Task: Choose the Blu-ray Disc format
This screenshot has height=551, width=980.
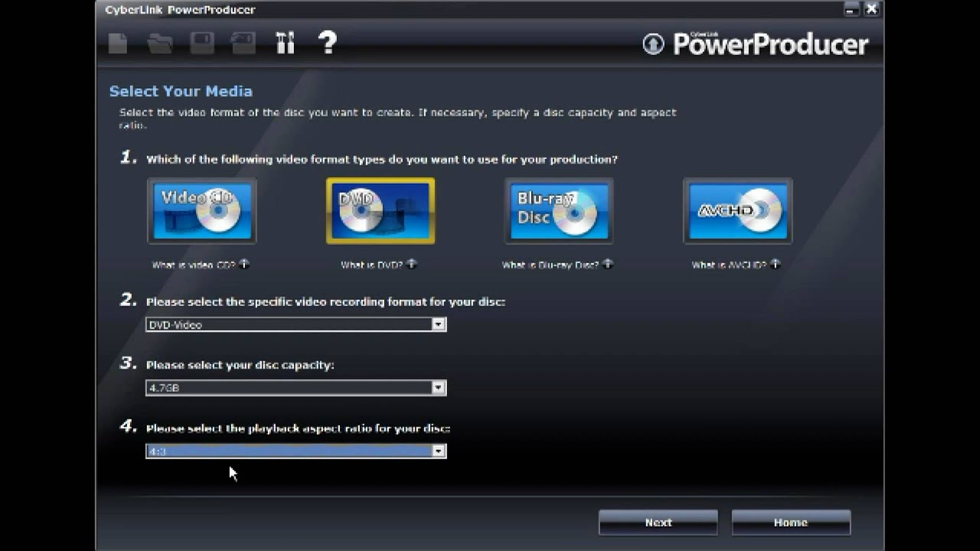Action: click(x=559, y=211)
